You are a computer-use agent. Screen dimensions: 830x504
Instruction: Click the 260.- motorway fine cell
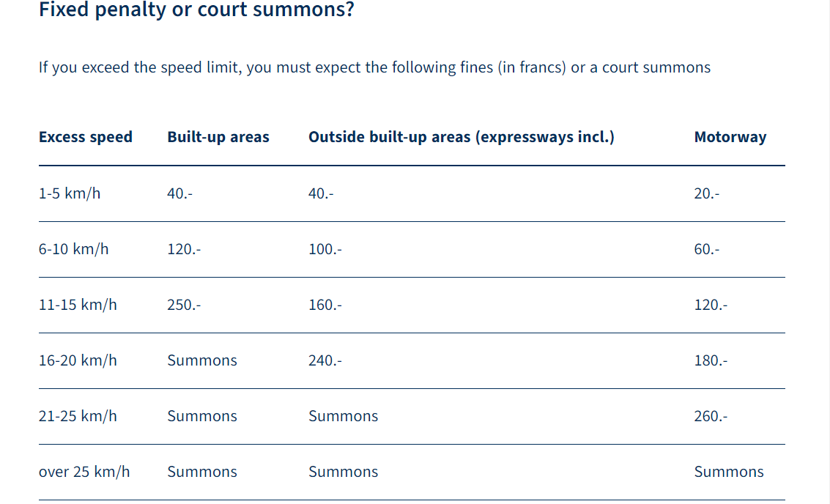click(711, 416)
